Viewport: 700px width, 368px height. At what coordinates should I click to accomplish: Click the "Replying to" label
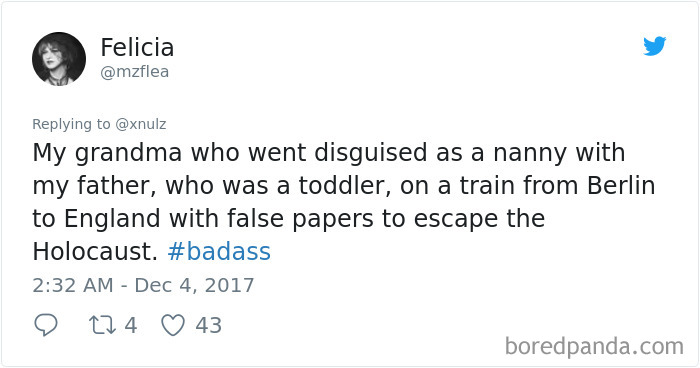click(x=71, y=124)
